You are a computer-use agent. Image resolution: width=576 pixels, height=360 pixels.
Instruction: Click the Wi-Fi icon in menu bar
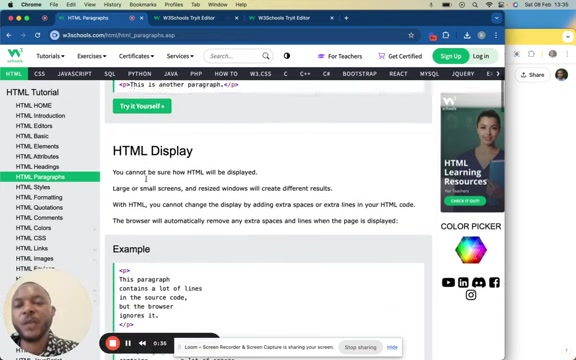489,5
